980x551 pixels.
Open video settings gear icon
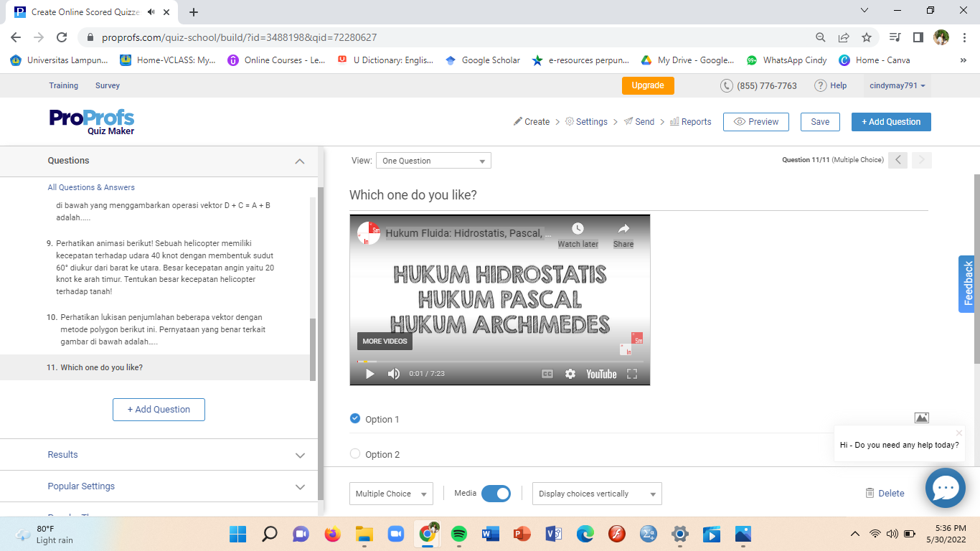point(570,374)
